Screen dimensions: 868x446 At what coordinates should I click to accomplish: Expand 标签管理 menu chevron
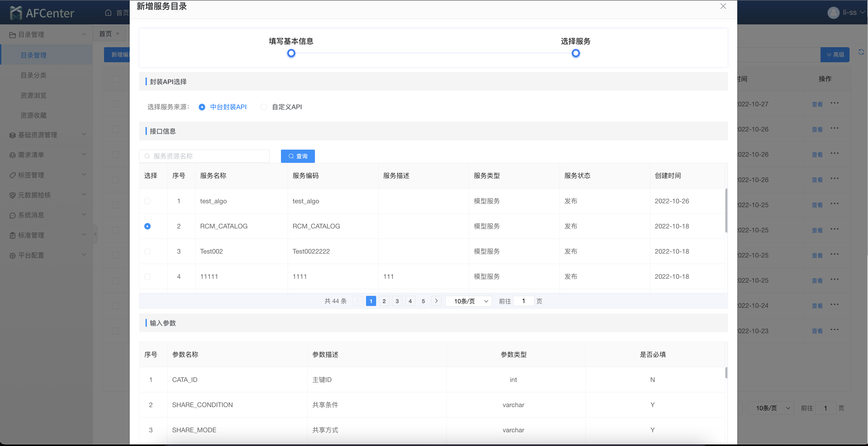pyautogui.click(x=84, y=175)
